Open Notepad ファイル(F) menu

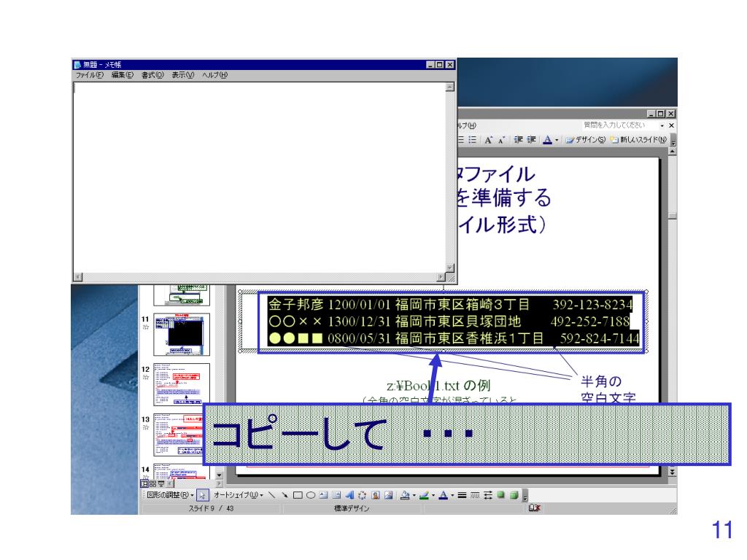tap(90, 75)
